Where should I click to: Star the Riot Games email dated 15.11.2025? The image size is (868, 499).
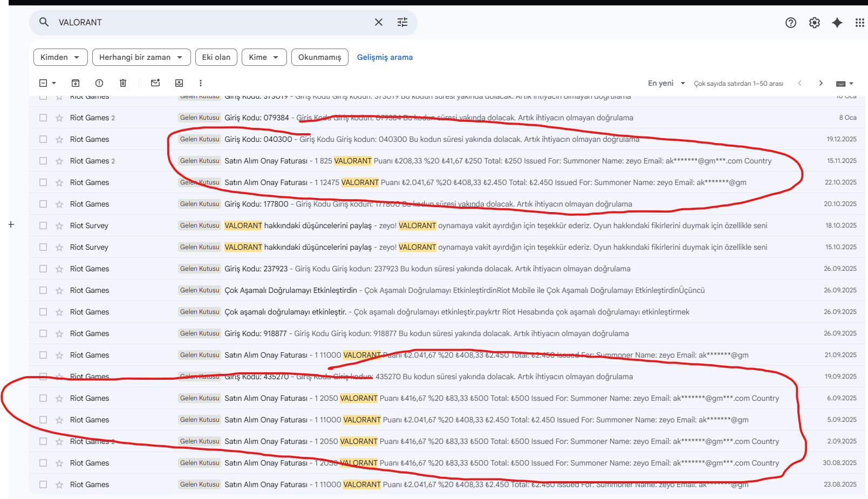tap(59, 161)
